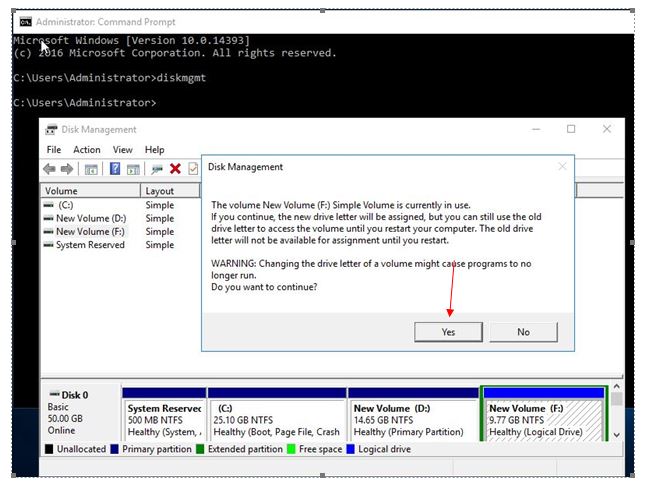Click the black Unallocated legend swatch
The image size is (647, 483).
[49, 449]
